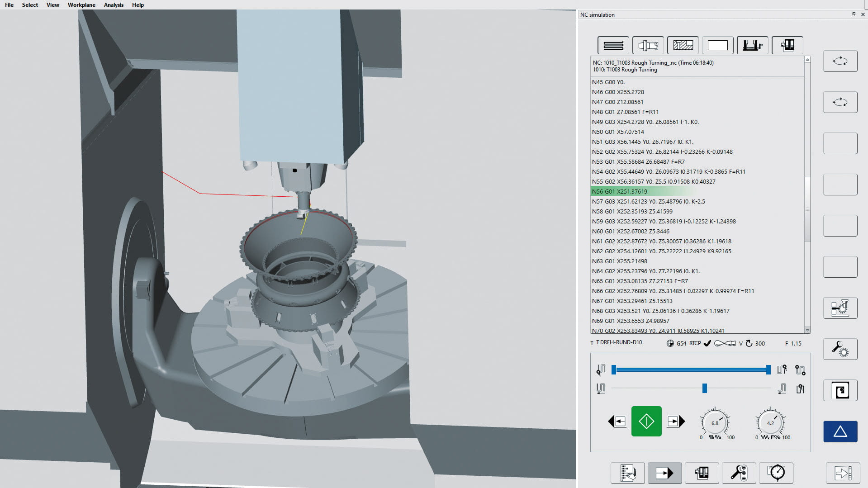Toggle hatched stock section view button
The width and height of the screenshot is (868, 488).
683,45
